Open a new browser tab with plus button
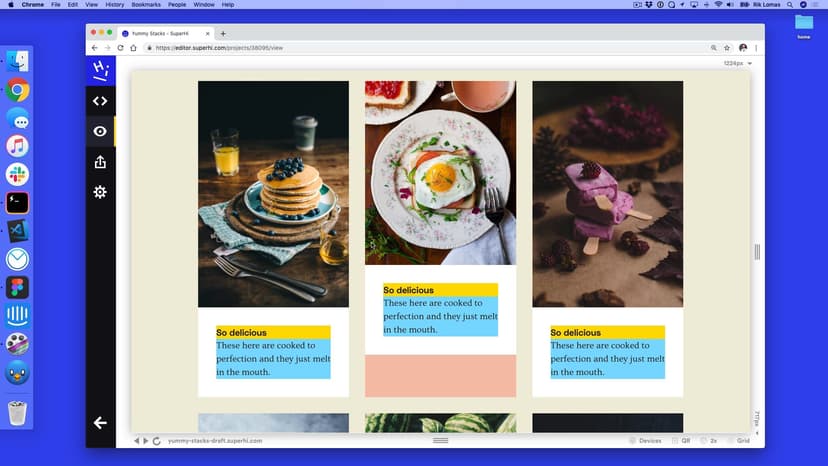The image size is (828, 466). point(223,33)
